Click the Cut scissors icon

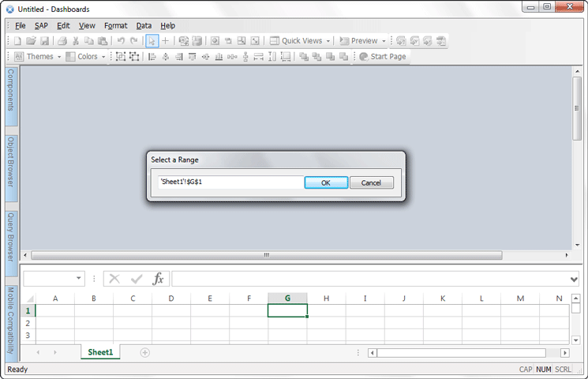click(x=76, y=41)
